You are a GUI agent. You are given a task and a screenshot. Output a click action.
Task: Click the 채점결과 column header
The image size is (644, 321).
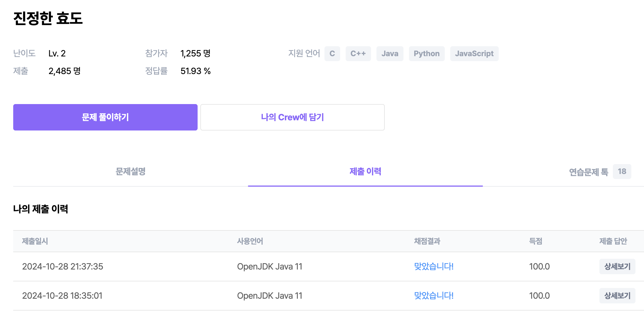point(427,241)
